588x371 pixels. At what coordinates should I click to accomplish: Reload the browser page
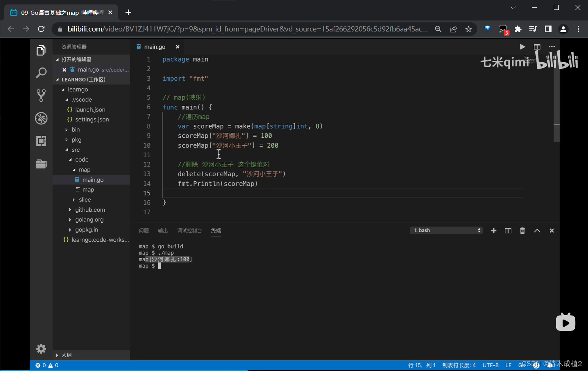(41, 29)
